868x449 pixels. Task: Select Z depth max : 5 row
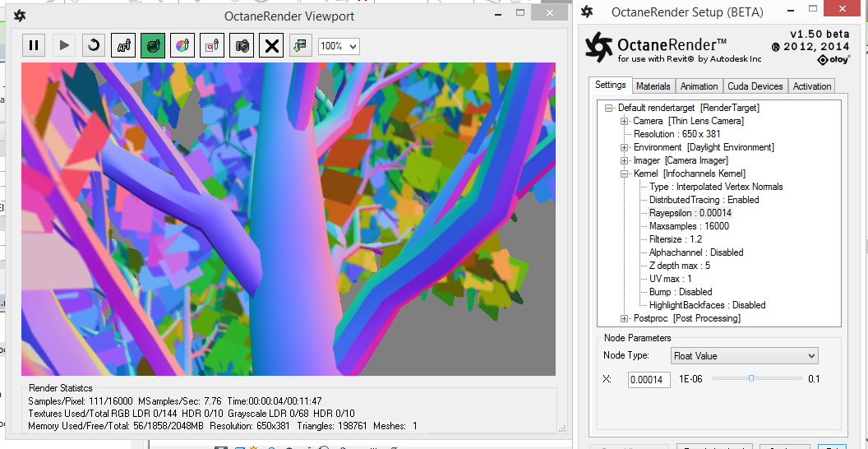pos(679,266)
